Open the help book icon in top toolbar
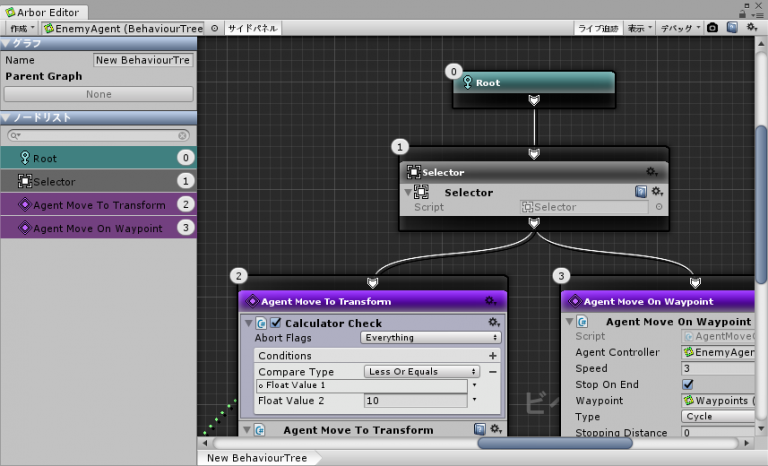This screenshot has width=768, height=466. click(x=732, y=28)
